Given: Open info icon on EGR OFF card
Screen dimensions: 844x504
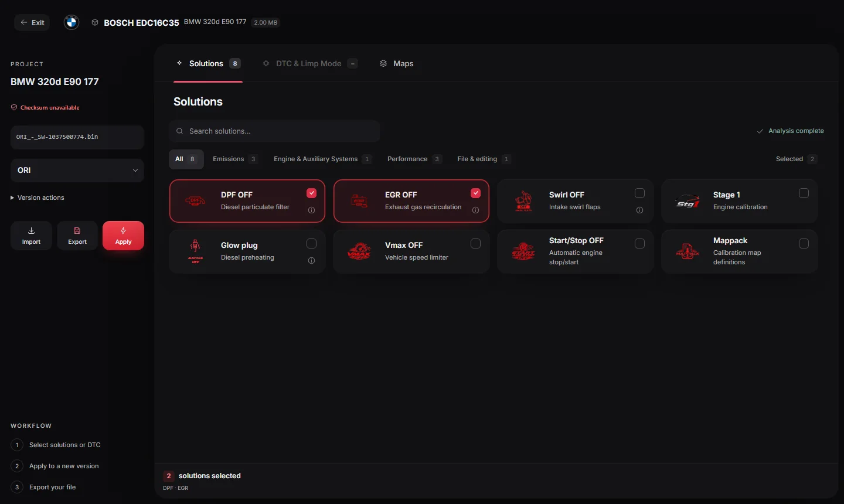Looking at the screenshot, I should pyautogui.click(x=476, y=210).
